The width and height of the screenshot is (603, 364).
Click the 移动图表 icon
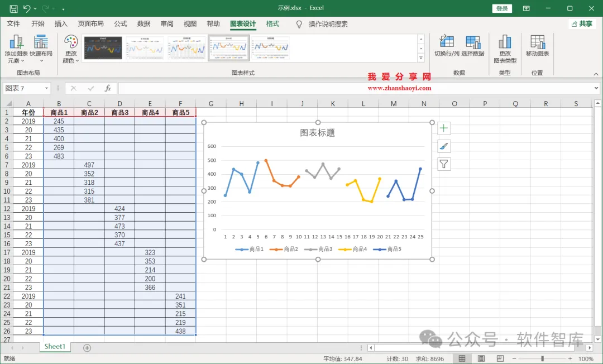point(537,41)
